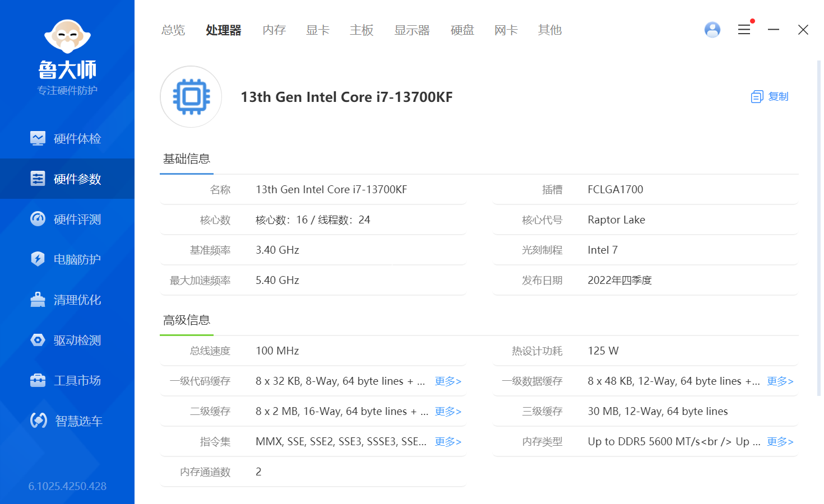This screenshot has height=504, width=824.
Task: Click the 3.40 GHz base frequency value
Action: point(277,250)
